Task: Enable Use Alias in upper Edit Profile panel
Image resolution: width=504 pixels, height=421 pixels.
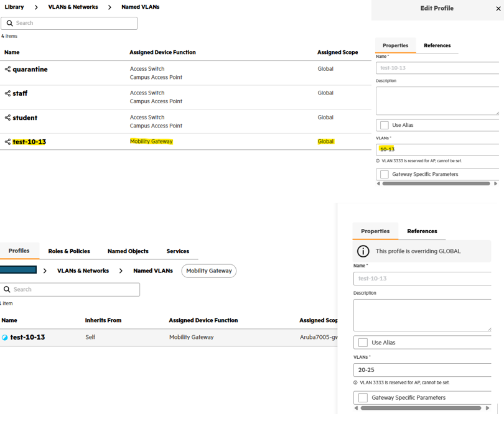Action: coord(385,125)
